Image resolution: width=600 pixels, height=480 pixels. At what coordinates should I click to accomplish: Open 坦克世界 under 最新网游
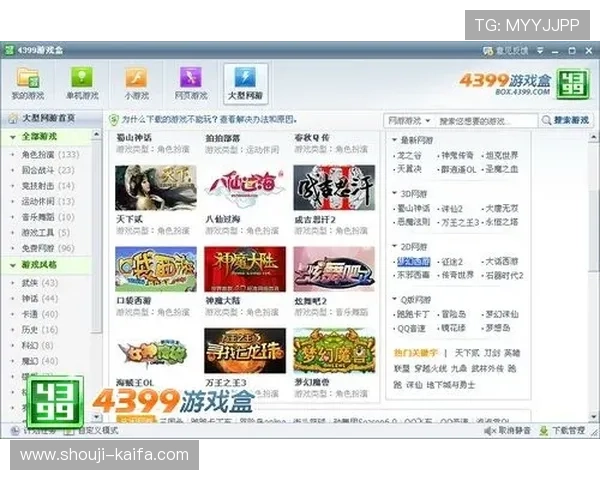(x=502, y=155)
